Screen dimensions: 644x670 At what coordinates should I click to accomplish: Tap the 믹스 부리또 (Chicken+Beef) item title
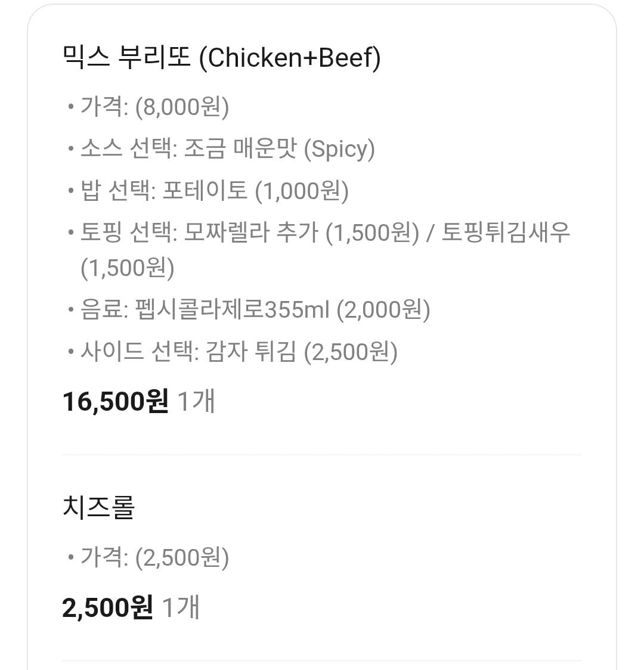[x=221, y=58]
